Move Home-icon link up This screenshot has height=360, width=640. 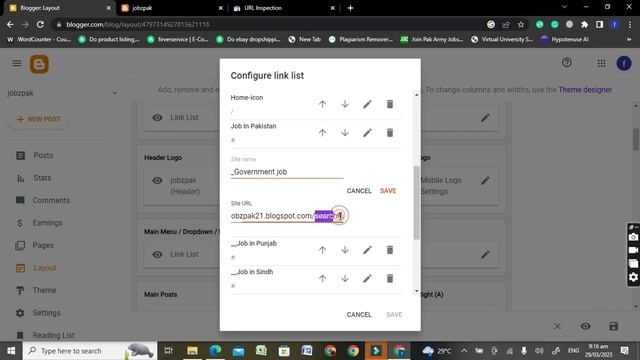tap(322, 104)
